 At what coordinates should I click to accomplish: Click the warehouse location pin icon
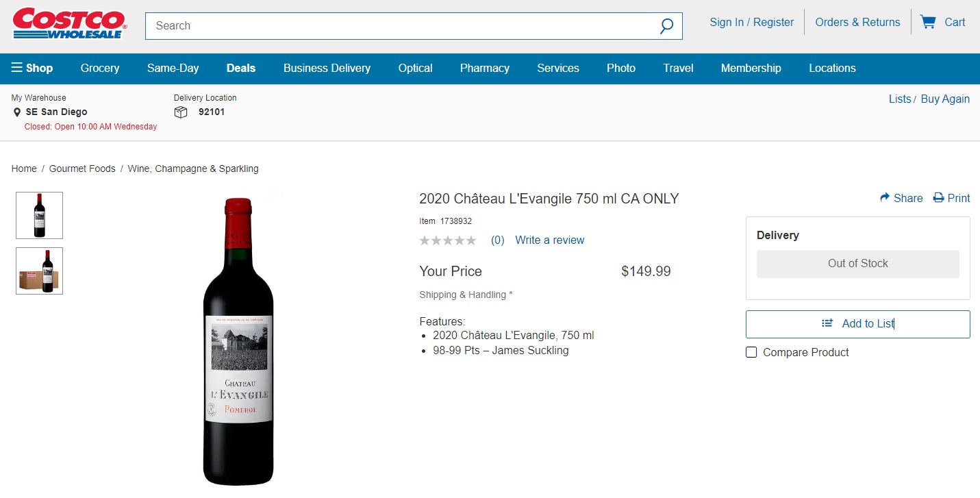pos(17,112)
